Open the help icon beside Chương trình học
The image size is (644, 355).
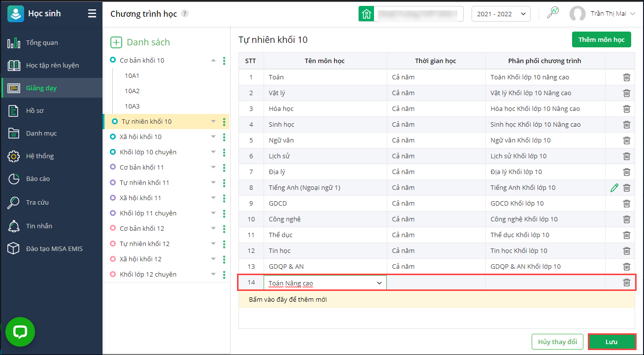pyautogui.click(x=185, y=14)
